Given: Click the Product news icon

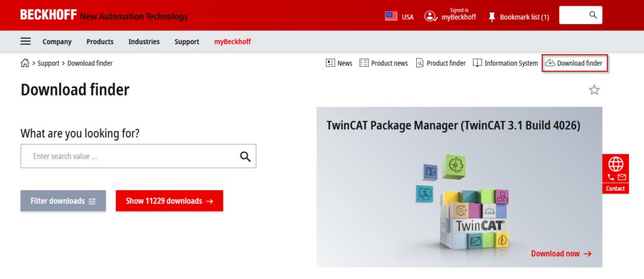Looking at the screenshot, I should 364,63.
